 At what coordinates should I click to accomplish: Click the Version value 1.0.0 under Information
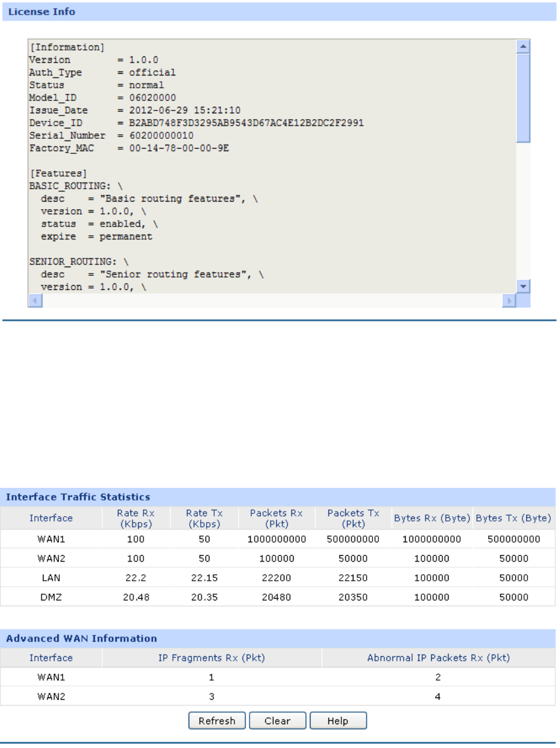tap(143, 60)
